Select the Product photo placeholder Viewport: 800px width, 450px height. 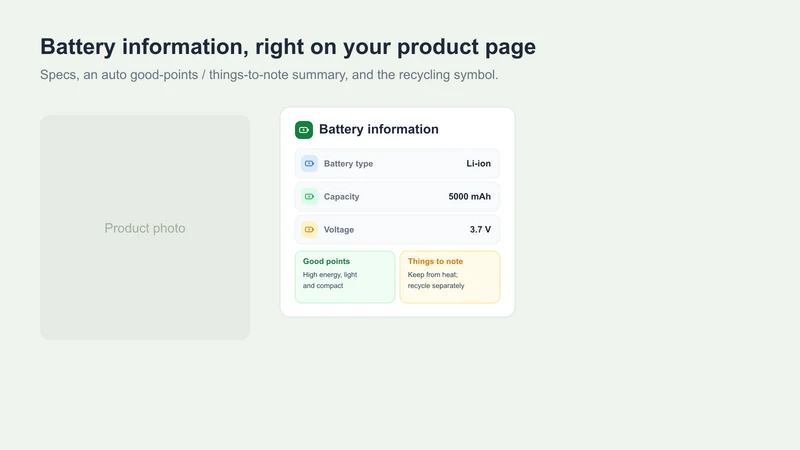145,228
